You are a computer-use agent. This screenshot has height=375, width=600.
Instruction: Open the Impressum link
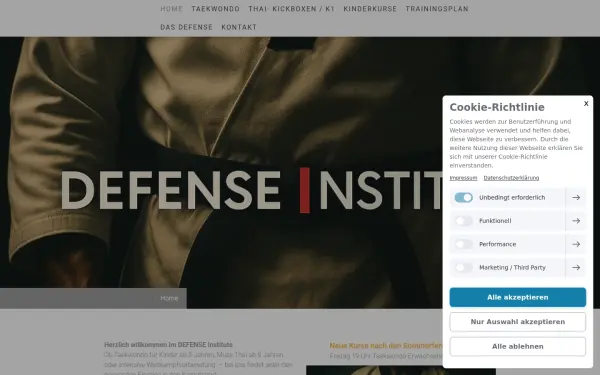click(463, 178)
